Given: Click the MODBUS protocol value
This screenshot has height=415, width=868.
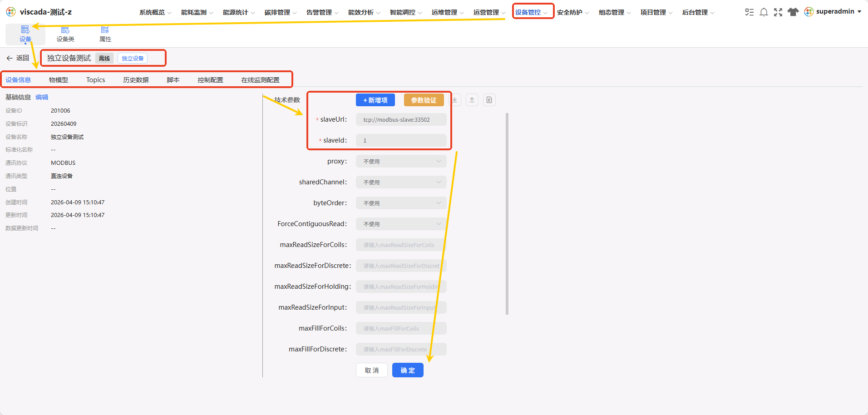Looking at the screenshot, I should click(63, 163).
